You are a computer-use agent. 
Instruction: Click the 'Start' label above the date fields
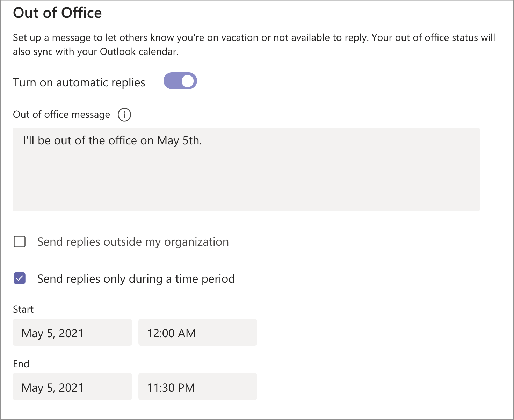(23, 310)
